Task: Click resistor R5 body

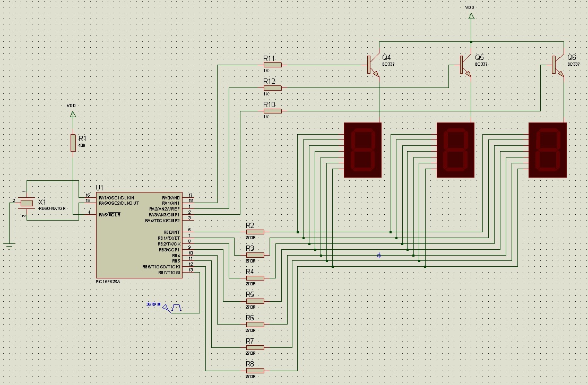Action: pos(255,301)
